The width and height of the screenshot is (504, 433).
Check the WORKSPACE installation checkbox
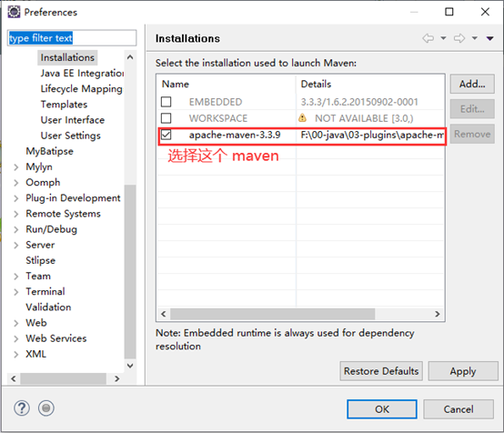(x=166, y=118)
